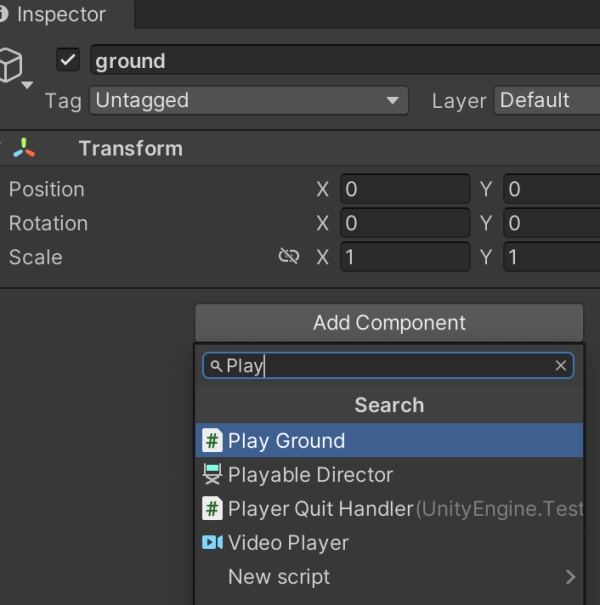Select Video Player from results
The width and height of the screenshot is (600, 605).
389,542
